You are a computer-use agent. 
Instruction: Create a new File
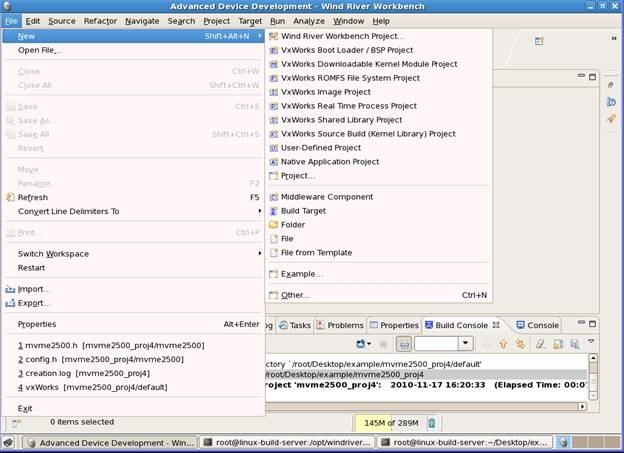(x=378, y=238)
